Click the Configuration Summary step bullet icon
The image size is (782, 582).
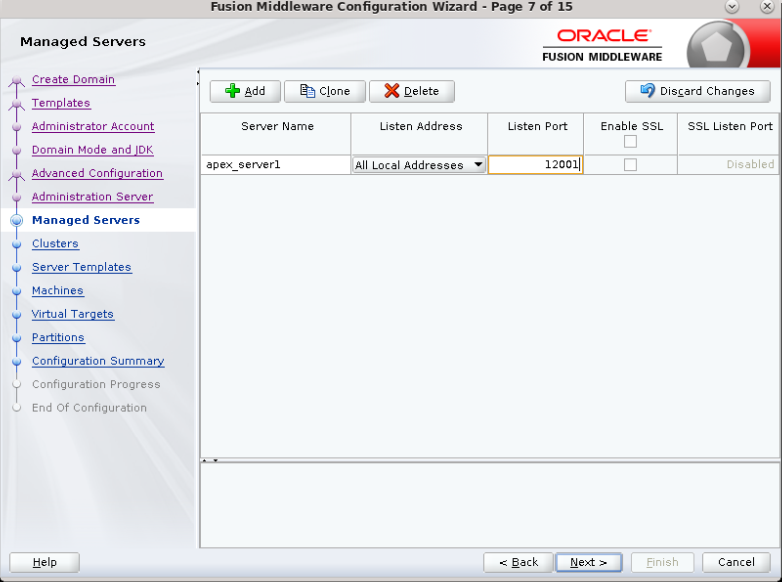point(17,361)
